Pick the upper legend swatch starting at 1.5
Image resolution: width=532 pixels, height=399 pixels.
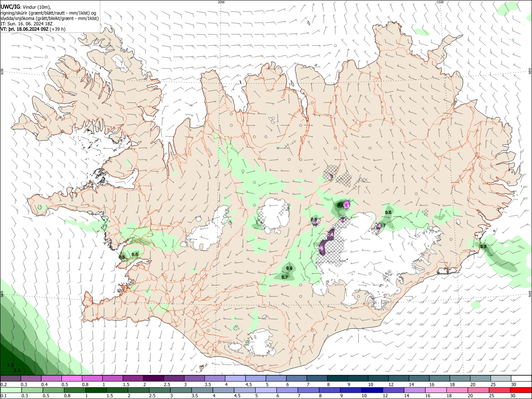coord(133,379)
